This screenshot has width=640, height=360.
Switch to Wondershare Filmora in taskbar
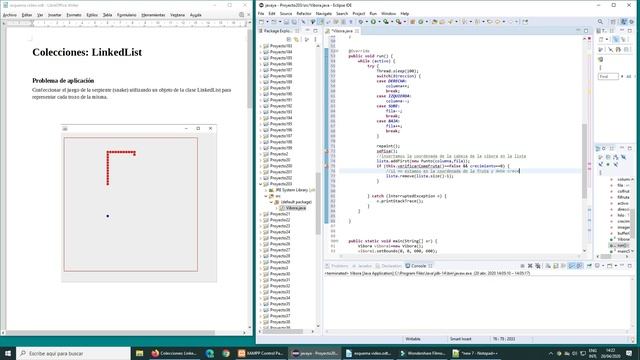(x=422, y=353)
